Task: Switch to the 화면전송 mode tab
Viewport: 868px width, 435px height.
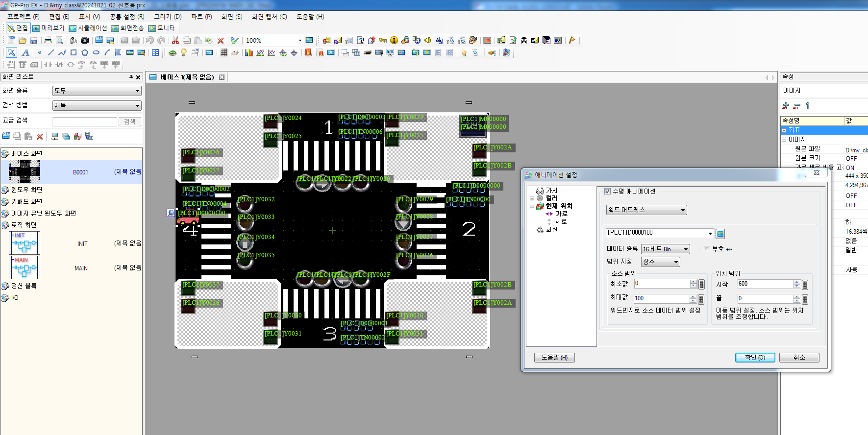Action: 127,28
